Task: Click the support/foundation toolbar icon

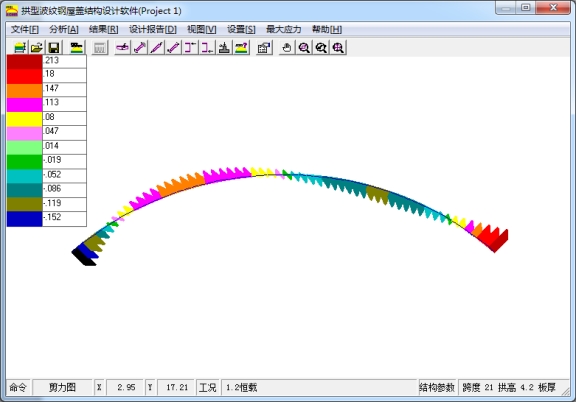Action: (x=224, y=48)
